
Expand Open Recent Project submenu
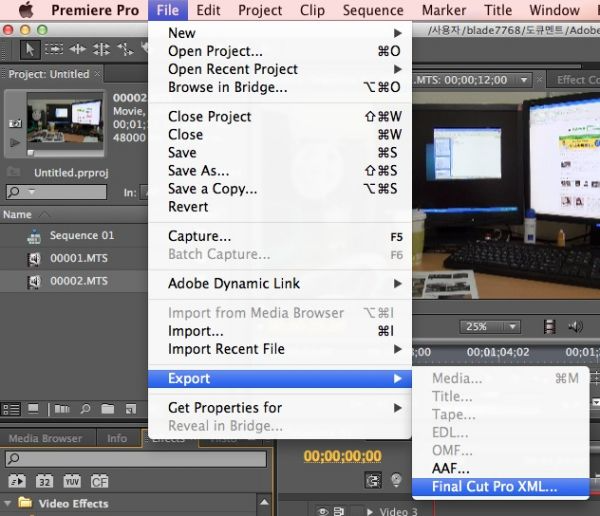tap(398, 69)
